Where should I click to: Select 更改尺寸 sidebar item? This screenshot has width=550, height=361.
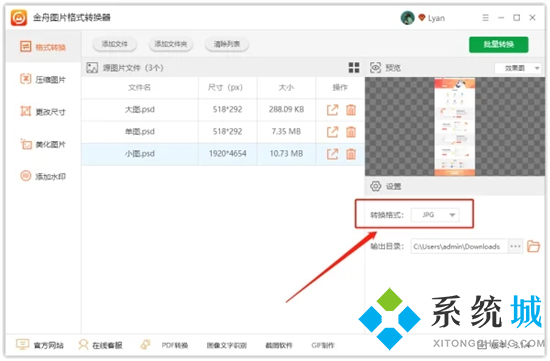[x=43, y=112]
